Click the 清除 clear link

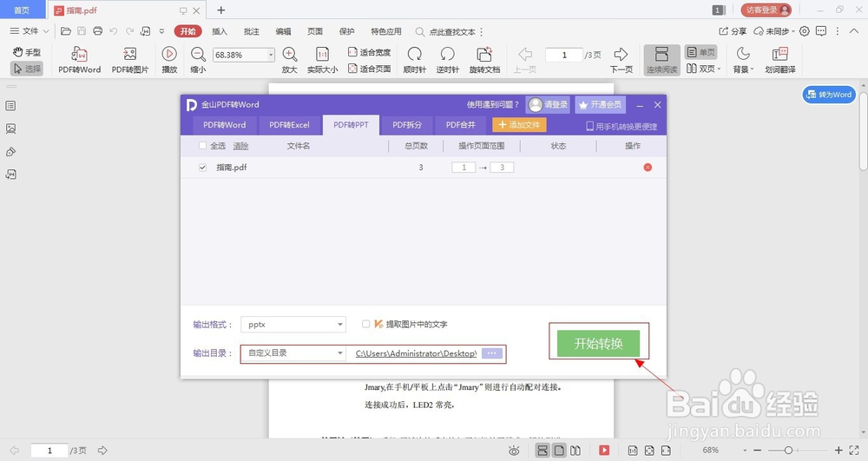click(x=240, y=146)
